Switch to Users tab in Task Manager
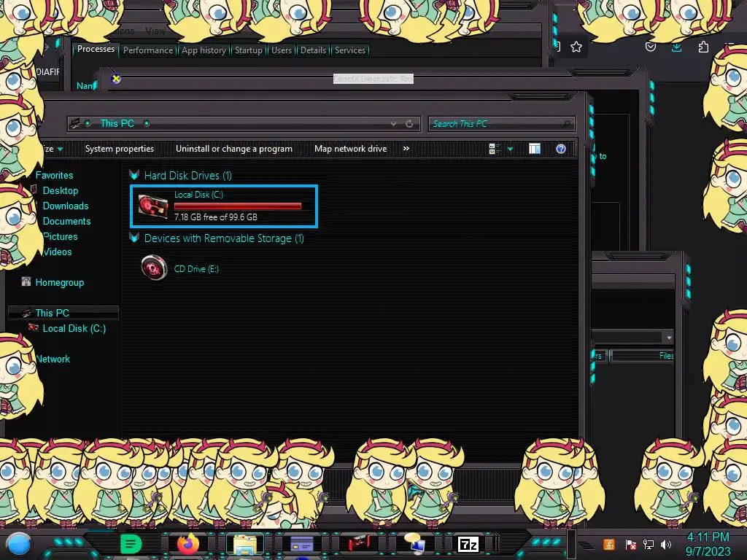 click(282, 50)
